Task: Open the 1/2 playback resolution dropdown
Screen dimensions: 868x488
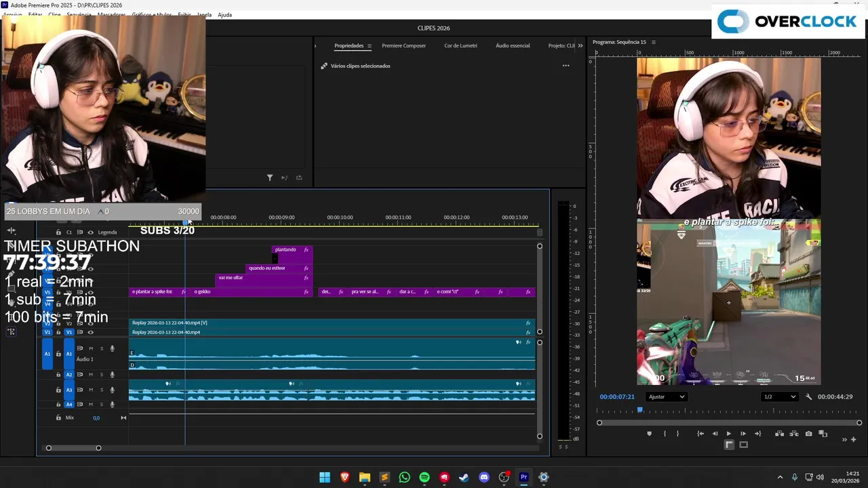Action: pyautogui.click(x=778, y=396)
